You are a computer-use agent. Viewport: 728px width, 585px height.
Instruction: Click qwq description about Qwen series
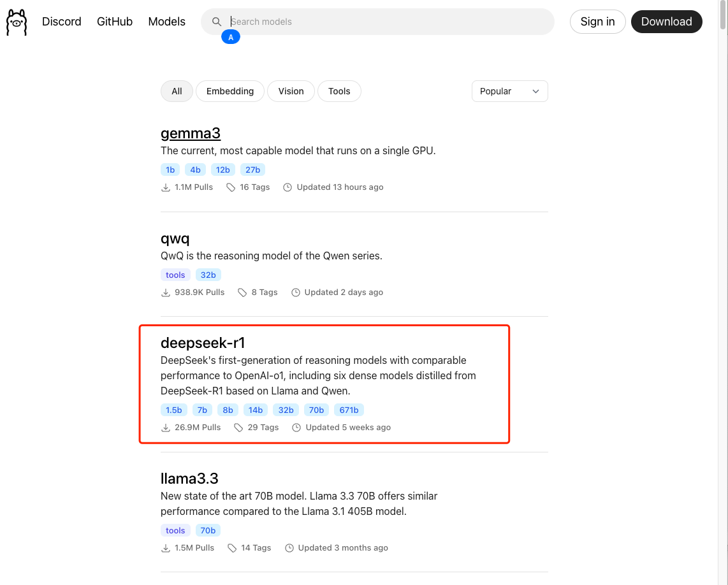(x=272, y=256)
